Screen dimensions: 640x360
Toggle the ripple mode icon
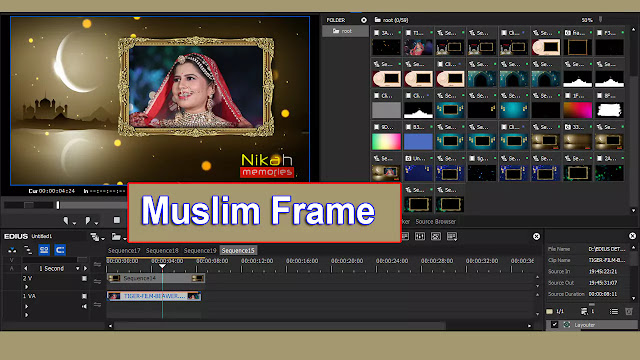[x=28, y=250]
